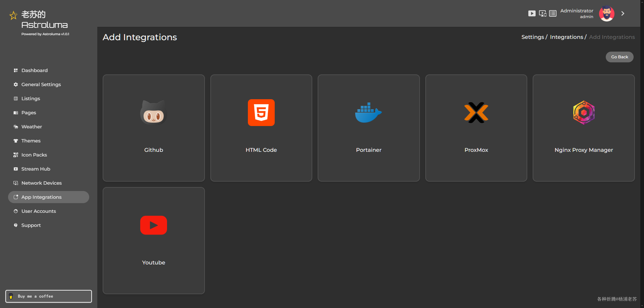Click the General Settings gear icon
The image size is (644, 308).
click(x=16, y=84)
